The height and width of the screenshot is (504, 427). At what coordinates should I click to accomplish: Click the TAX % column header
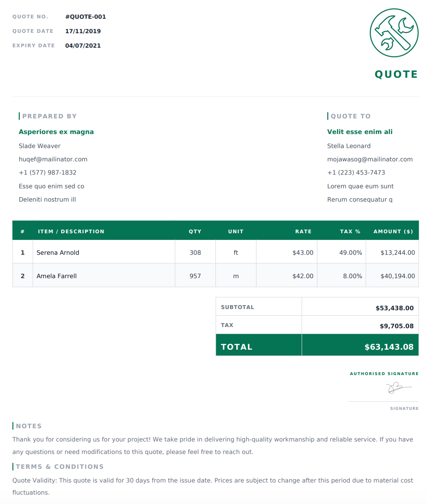tap(350, 232)
